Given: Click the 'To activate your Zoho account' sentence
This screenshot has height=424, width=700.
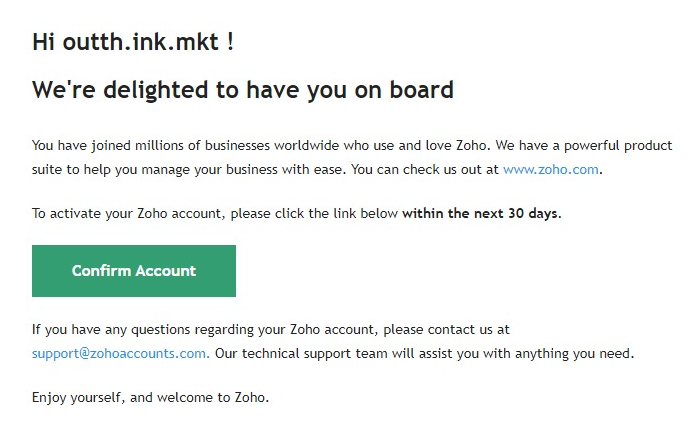Looking at the screenshot, I should [296, 213].
